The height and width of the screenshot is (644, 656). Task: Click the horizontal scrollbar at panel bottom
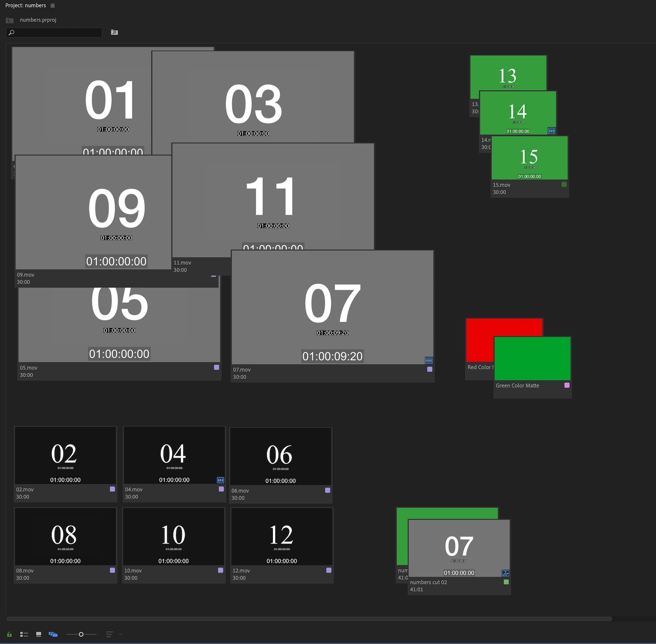(x=309, y=619)
